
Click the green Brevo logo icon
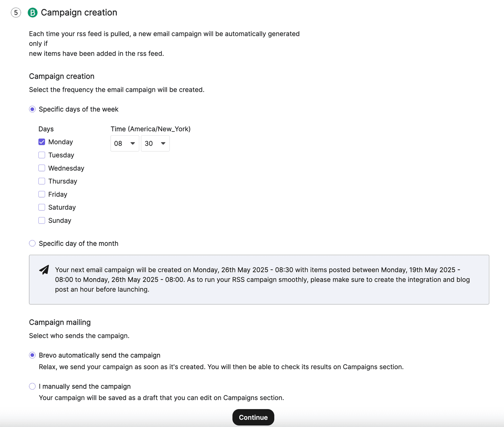(32, 13)
